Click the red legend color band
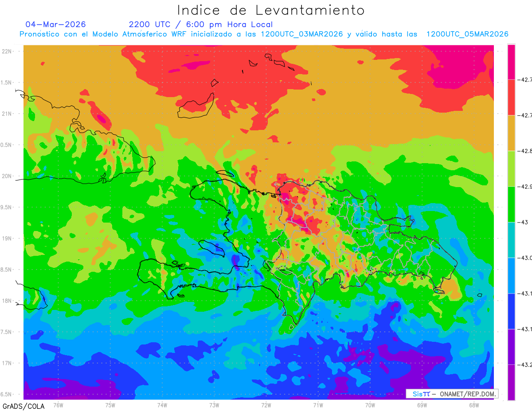 (511, 98)
